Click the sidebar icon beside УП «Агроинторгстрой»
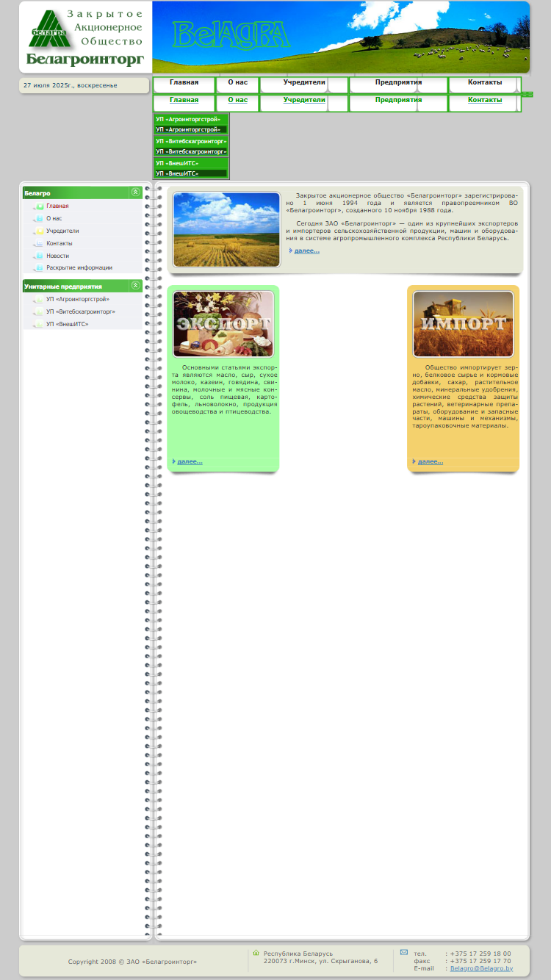The image size is (551, 980). 38,300
